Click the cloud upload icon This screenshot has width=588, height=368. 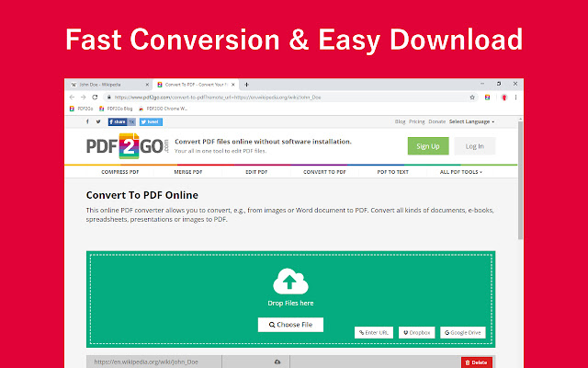point(290,282)
